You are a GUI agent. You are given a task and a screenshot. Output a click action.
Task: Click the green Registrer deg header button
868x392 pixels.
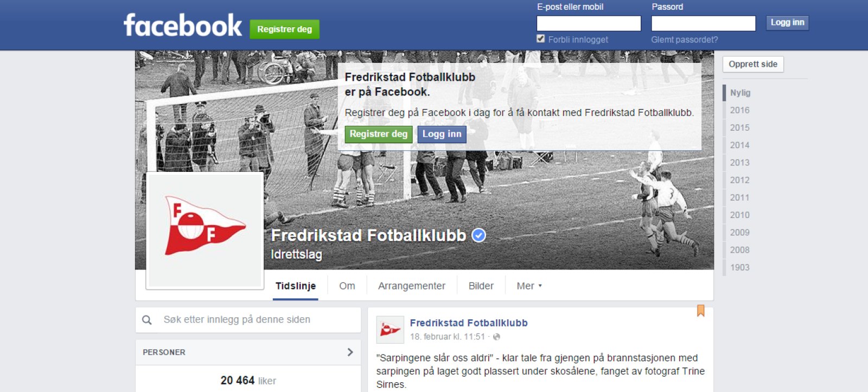click(x=284, y=29)
